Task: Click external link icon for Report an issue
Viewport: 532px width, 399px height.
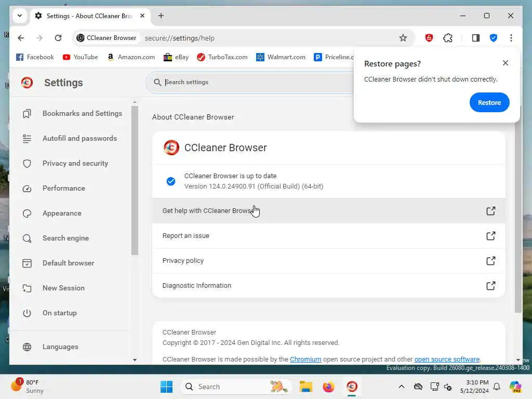Action: (x=490, y=236)
